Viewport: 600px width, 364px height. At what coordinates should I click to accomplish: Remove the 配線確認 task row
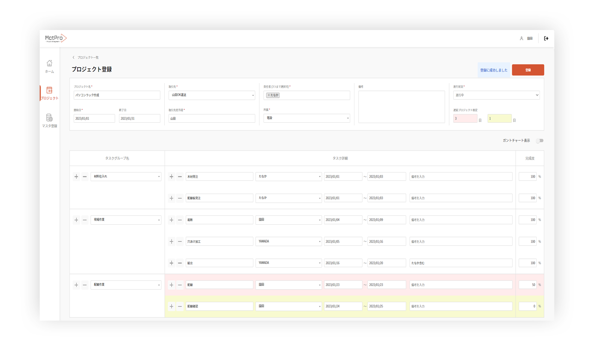tap(180, 306)
